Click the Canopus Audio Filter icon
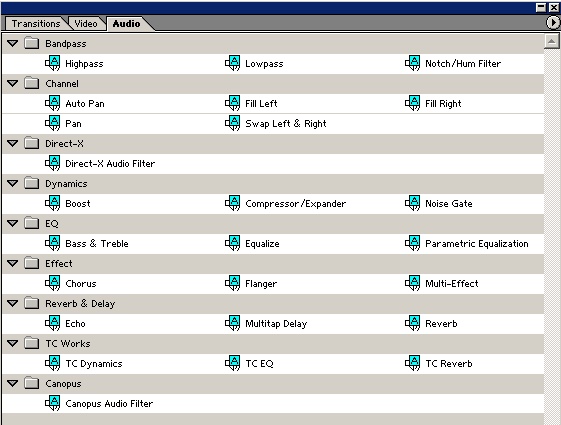Image resolution: width=561 pixels, height=425 pixels. [53, 403]
